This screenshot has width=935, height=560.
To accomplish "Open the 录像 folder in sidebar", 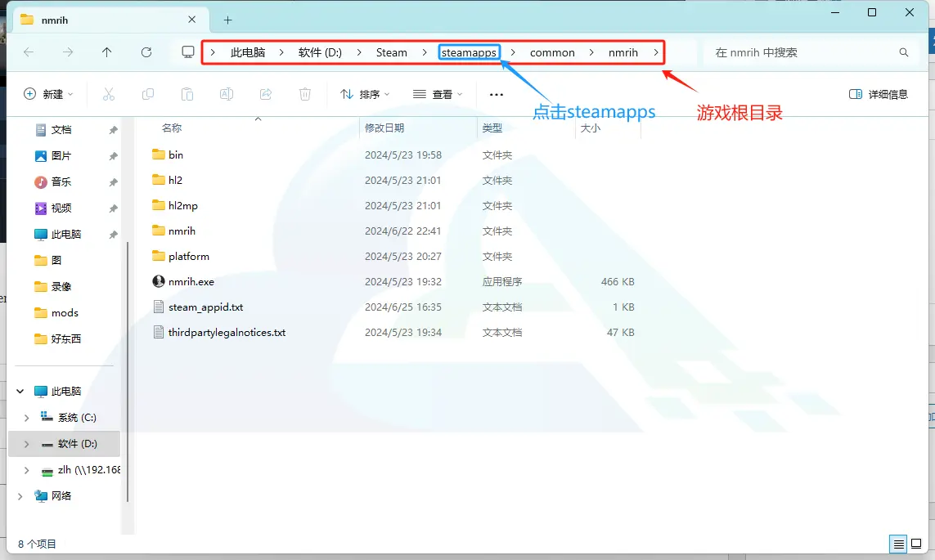I will pos(61,287).
